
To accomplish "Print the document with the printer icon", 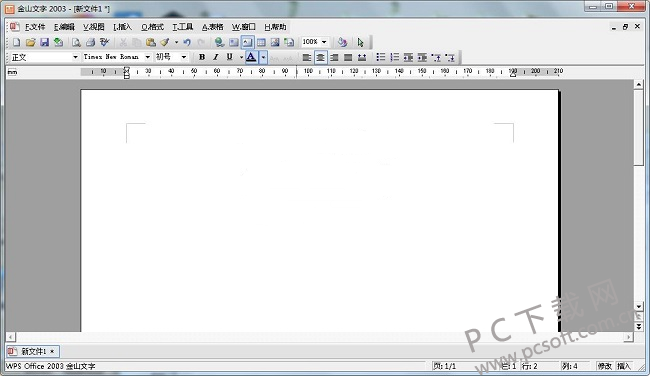I will pos(90,42).
